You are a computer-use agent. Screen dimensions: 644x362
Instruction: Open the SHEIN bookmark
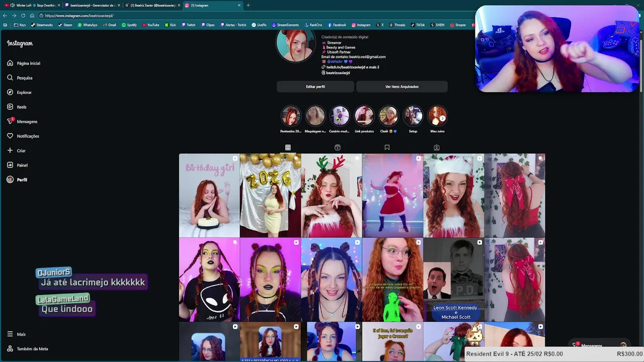point(438,25)
